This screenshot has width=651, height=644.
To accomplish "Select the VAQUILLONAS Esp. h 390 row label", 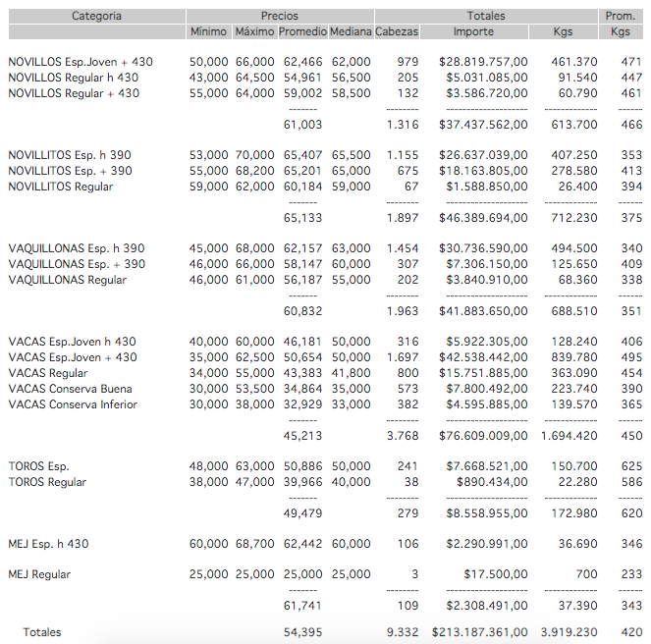I will [76, 248].
